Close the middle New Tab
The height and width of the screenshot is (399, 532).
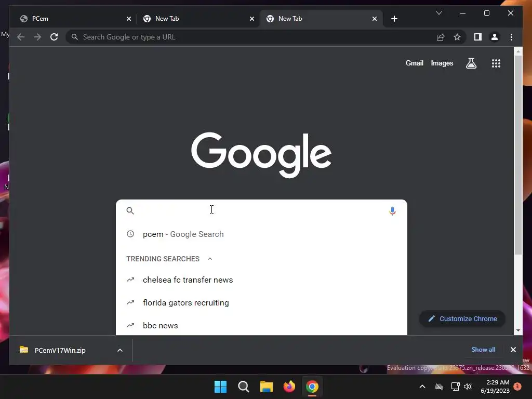click(x=252, y=19)
